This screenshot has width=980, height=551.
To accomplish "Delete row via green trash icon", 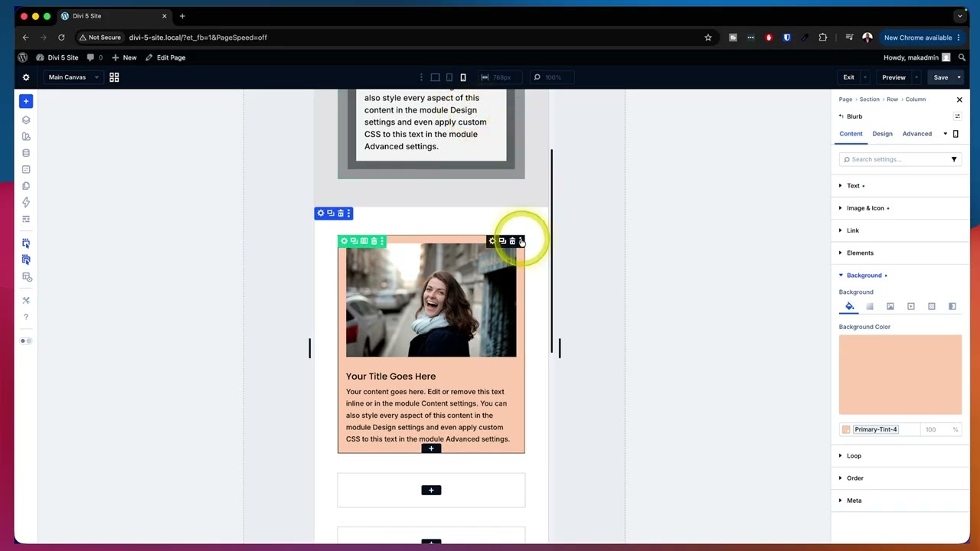I will pos(374,241).
